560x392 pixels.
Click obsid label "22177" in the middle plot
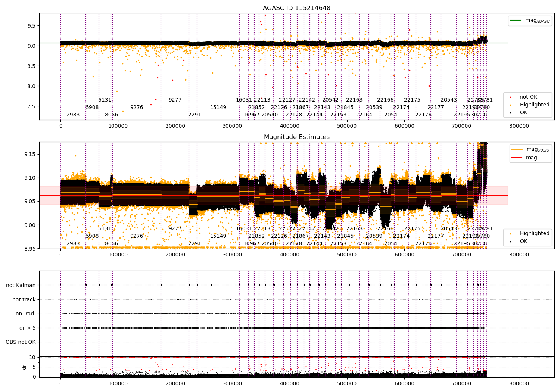(436, 236)
